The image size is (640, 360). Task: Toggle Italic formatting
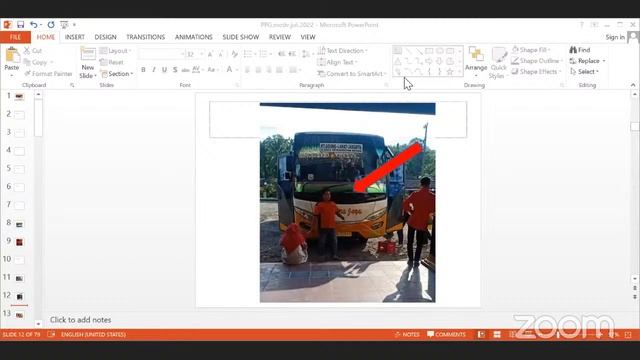[154, 70]
